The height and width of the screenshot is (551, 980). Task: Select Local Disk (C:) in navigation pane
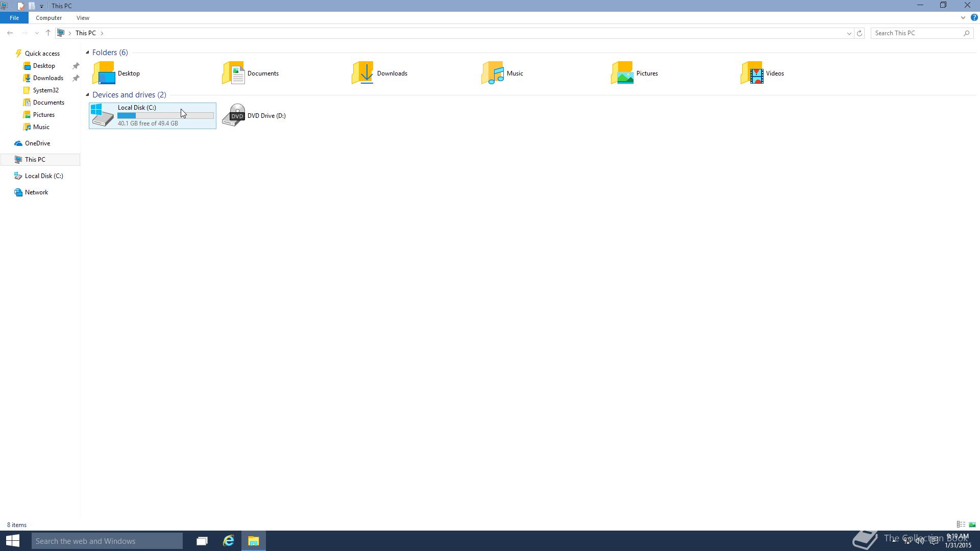(x=44, y=176)
